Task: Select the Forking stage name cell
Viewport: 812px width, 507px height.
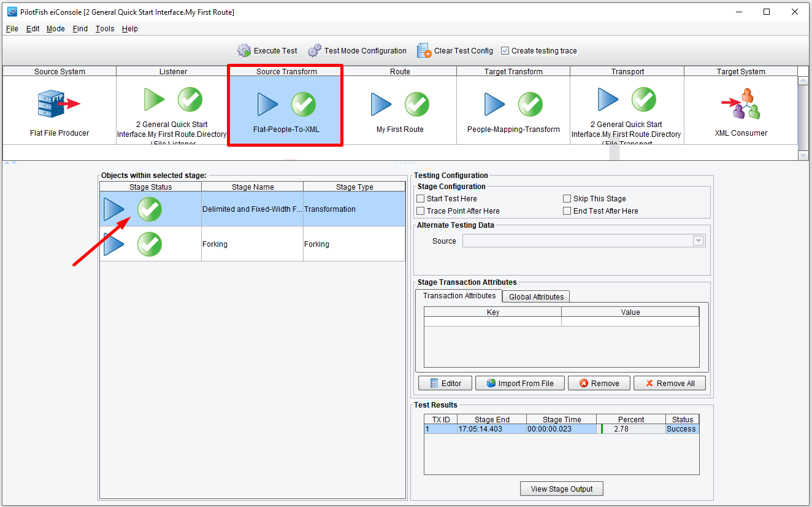Action: coord(252,244)
